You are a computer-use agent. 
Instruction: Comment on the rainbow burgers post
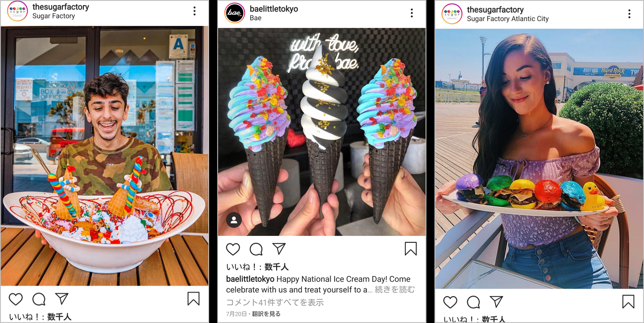473,302
